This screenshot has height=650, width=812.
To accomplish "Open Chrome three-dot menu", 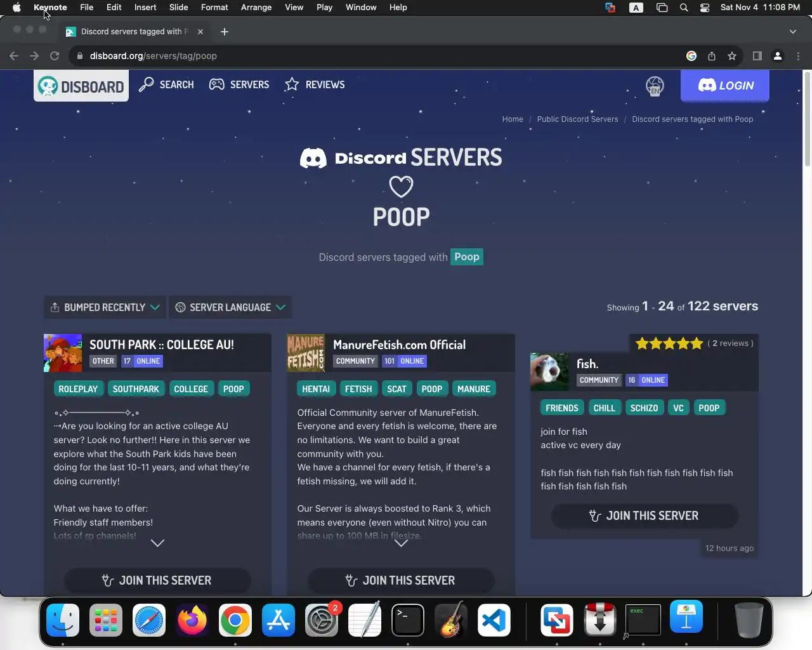I will click(x=798, y=56).
